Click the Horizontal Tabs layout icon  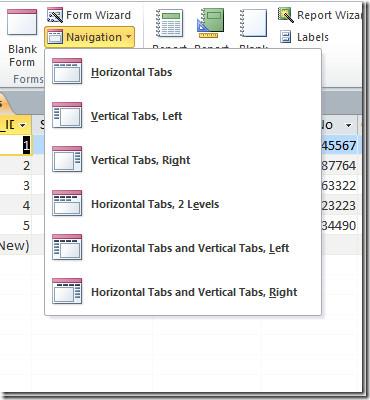pos(67,71)
